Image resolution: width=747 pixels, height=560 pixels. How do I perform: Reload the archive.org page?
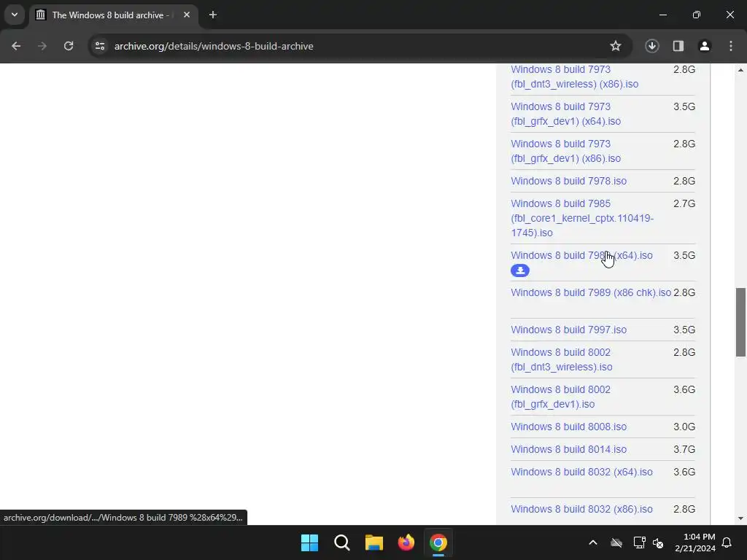69,46
